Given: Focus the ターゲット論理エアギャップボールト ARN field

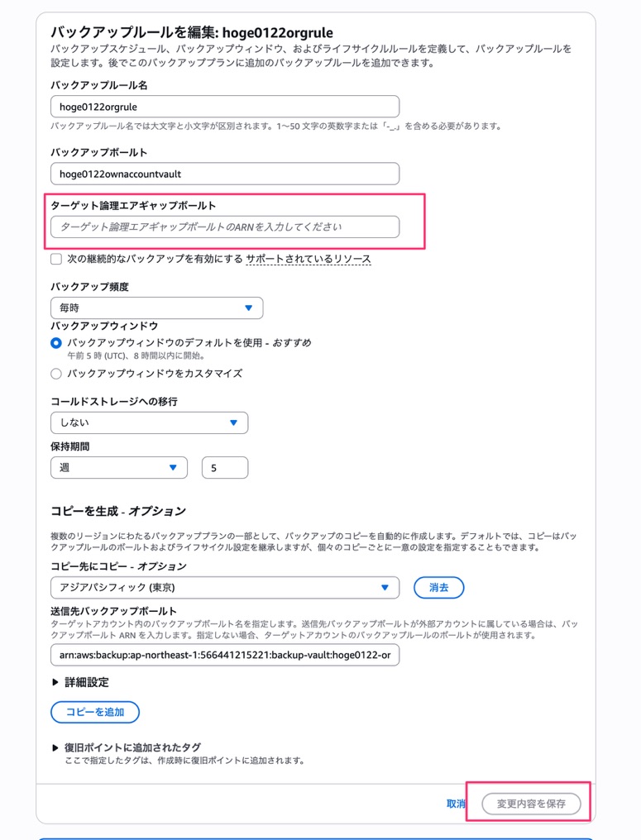Looking at the screenshot, I should [x=225, y=227].
